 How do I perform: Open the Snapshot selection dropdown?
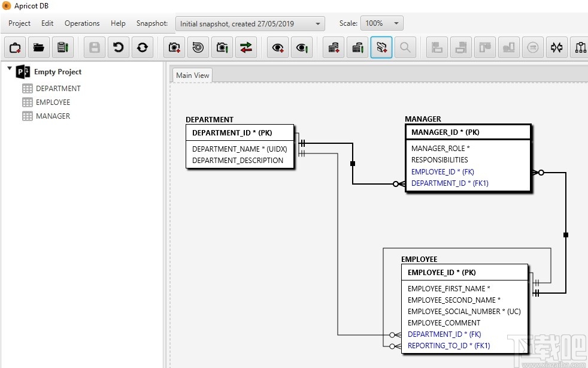pos(250,23)
